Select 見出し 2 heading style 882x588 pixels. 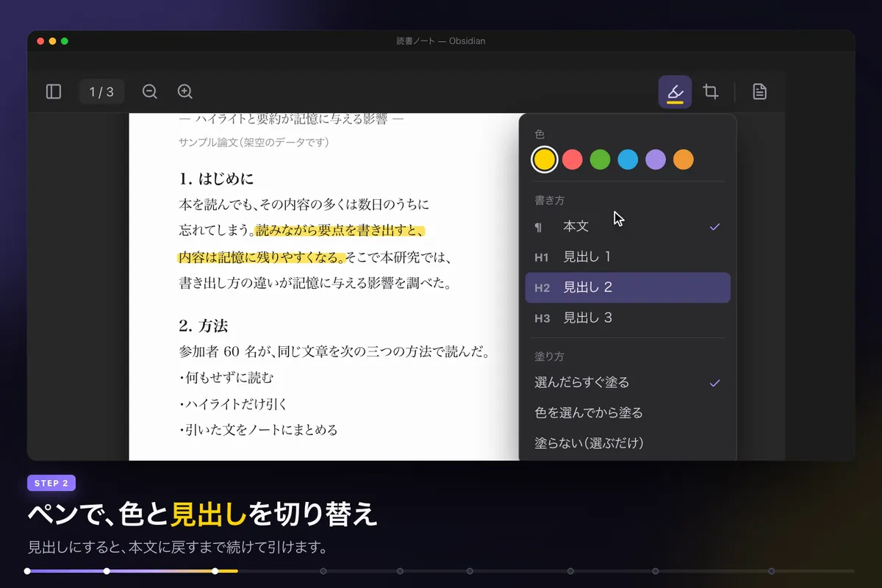[628, 287]
